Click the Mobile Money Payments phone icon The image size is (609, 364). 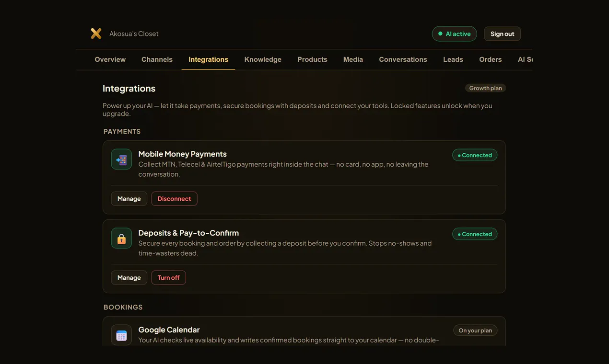coord(121,159)
